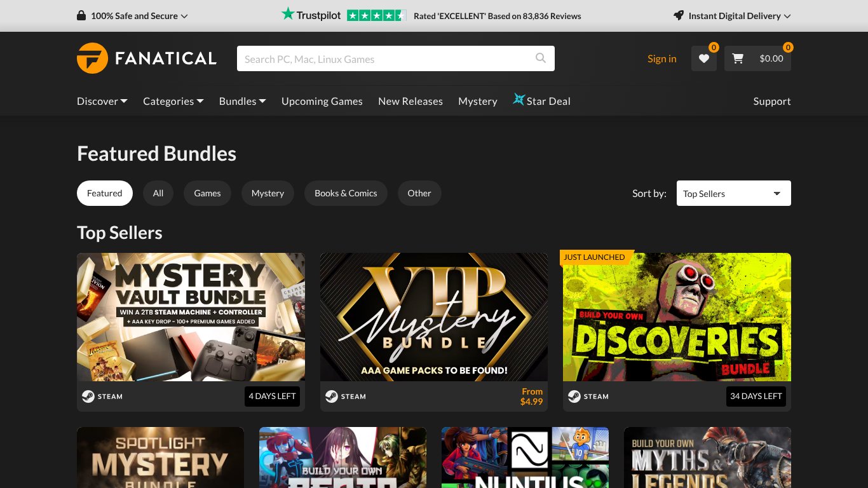Click the rocket Instant Digital Delivery icon
868x488 pixels.
(x=679, y=16)
